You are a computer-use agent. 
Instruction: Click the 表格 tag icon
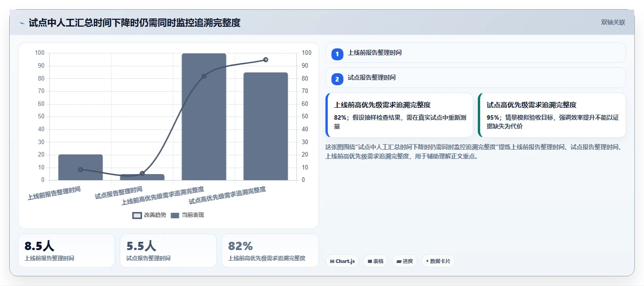(x=370, y=261)
